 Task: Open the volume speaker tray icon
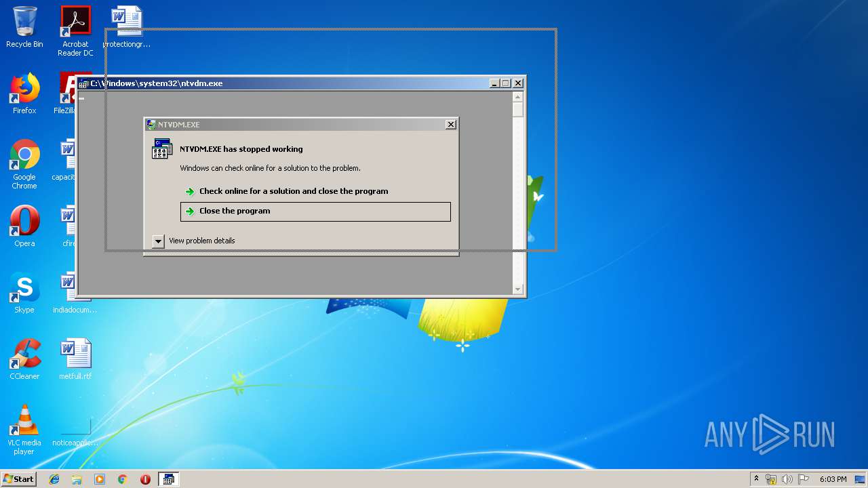pos(787,479)
